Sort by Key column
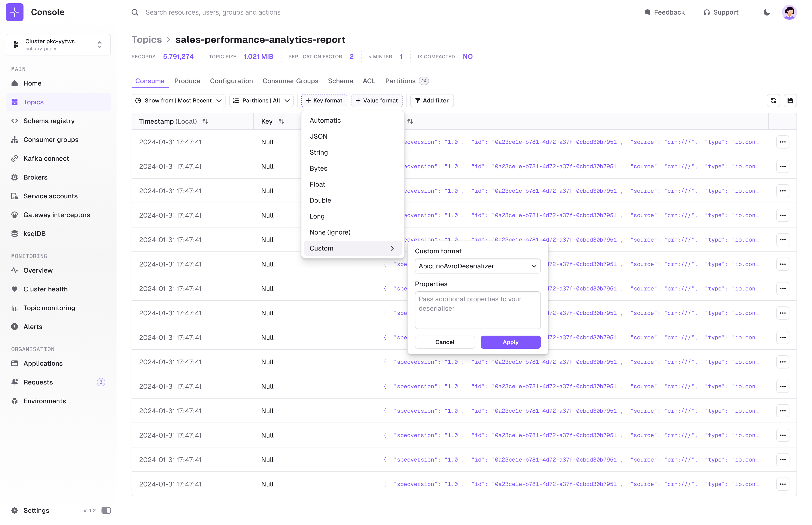812x525 pixels. click(281, 121)
